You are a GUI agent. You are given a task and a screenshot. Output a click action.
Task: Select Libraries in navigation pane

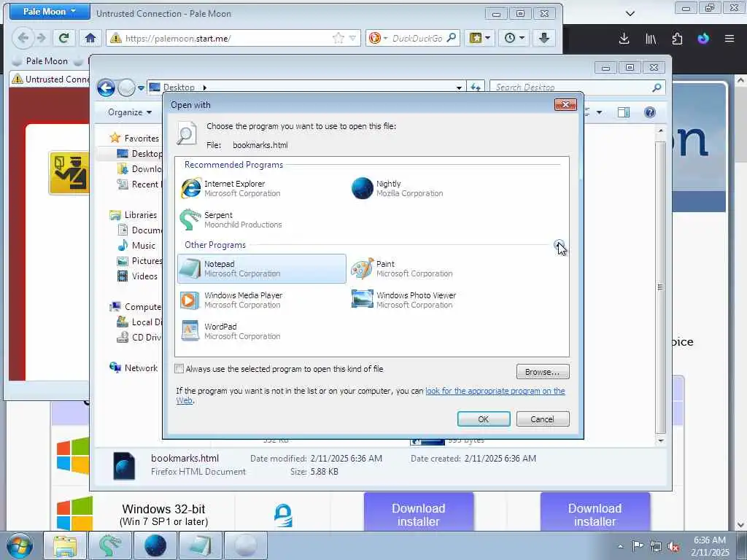(x=140, y=215)
